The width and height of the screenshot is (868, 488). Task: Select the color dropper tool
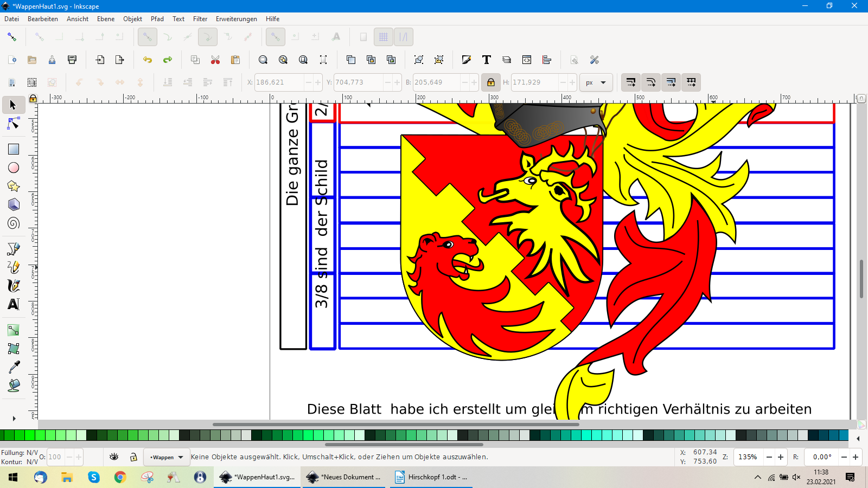point(14,367)
